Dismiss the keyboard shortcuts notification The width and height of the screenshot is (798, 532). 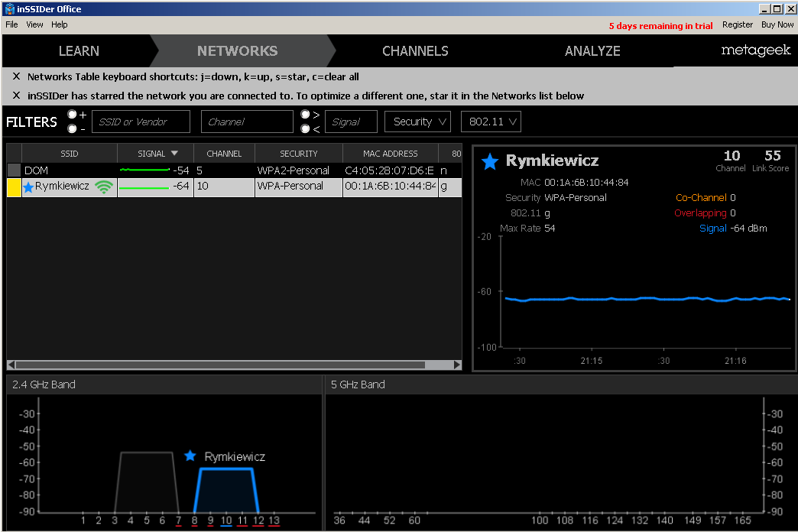(x=16, y=76)
